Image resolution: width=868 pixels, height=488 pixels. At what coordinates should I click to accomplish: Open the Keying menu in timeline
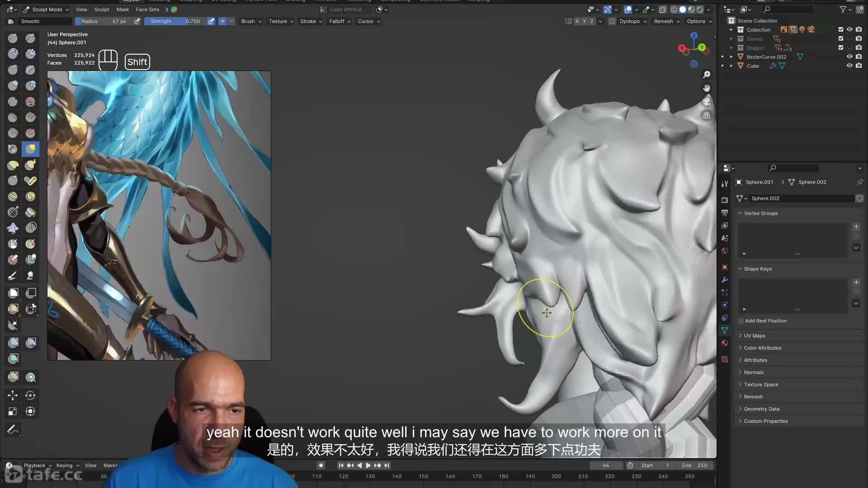pyautogui.click(x=67, y=465)
